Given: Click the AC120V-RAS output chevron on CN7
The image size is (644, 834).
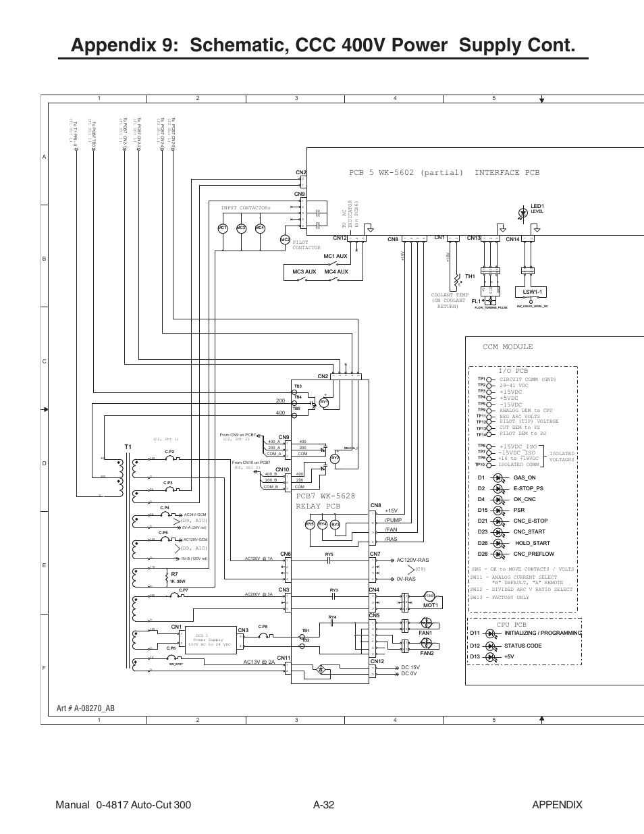Looking at the screenshot, I should coord(392,561).
